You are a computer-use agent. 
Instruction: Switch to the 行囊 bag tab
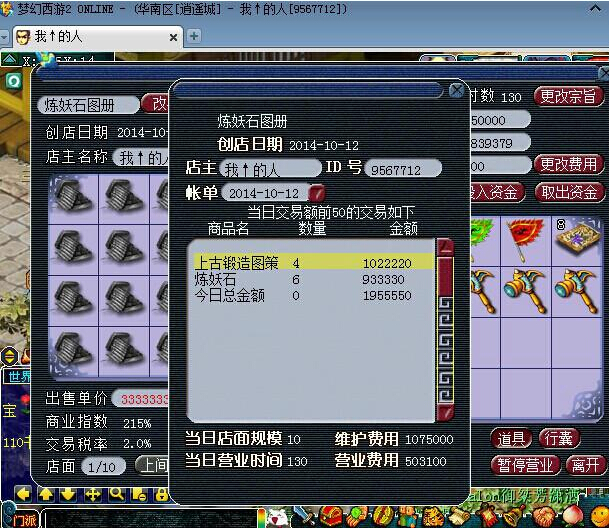coord(558,438)
